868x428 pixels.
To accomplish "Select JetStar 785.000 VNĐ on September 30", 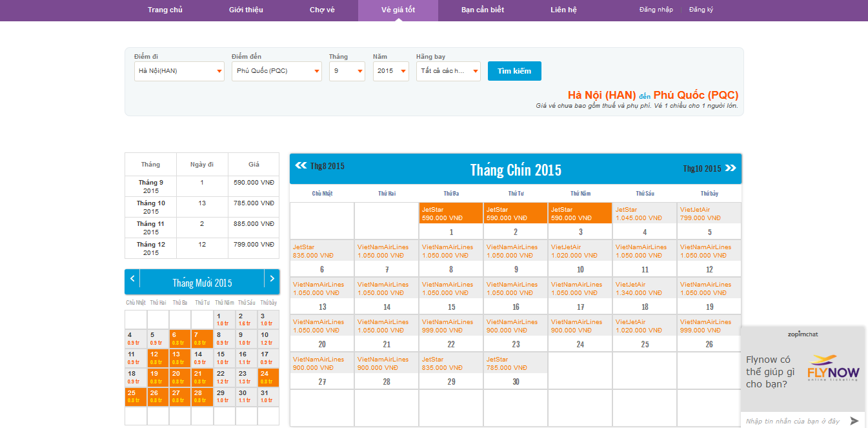I will tap(516, 363).
